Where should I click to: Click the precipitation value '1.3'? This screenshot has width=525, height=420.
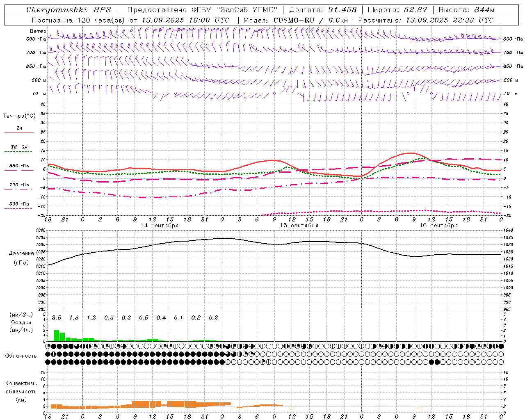tap(74, 318)
